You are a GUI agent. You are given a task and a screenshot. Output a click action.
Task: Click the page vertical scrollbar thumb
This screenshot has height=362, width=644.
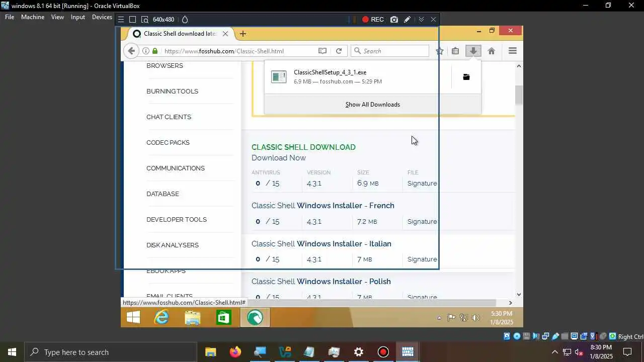click(519, 95)
